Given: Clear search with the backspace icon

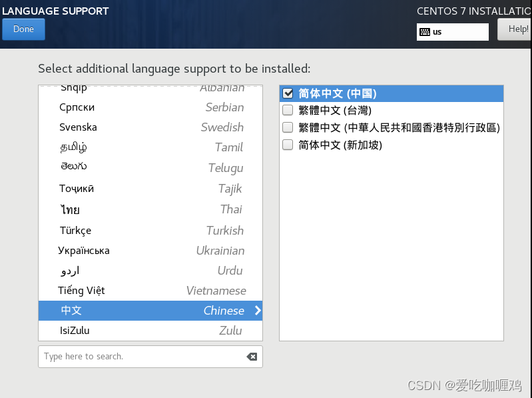Looking at the screenshot, I should click(252, 357).
